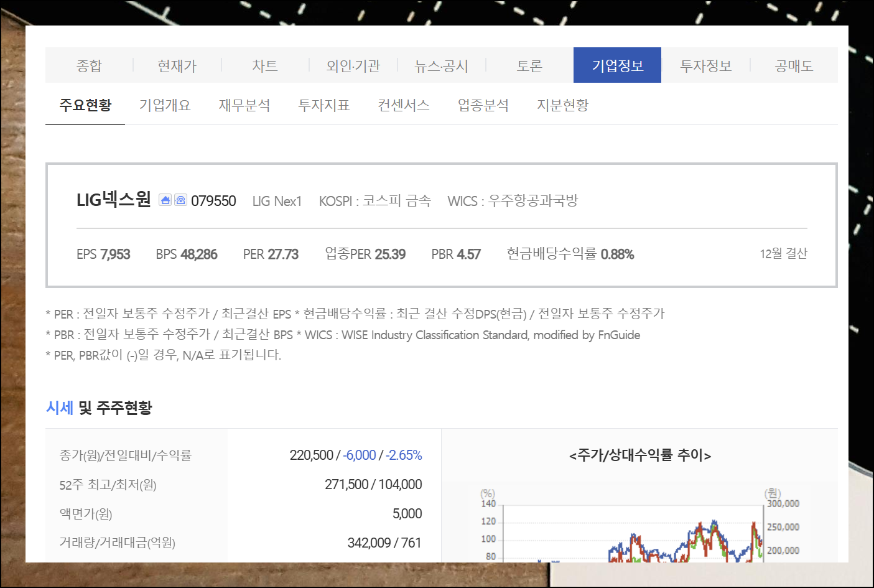The image size is (874, 588).
Task: Click the EPS 7,953 value
Action: pos(103,254)
